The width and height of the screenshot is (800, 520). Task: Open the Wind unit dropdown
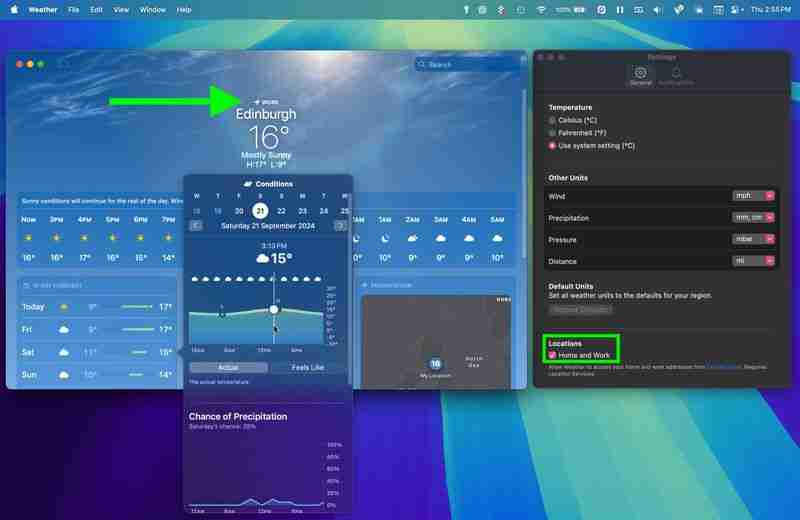[x=754, y=196]
